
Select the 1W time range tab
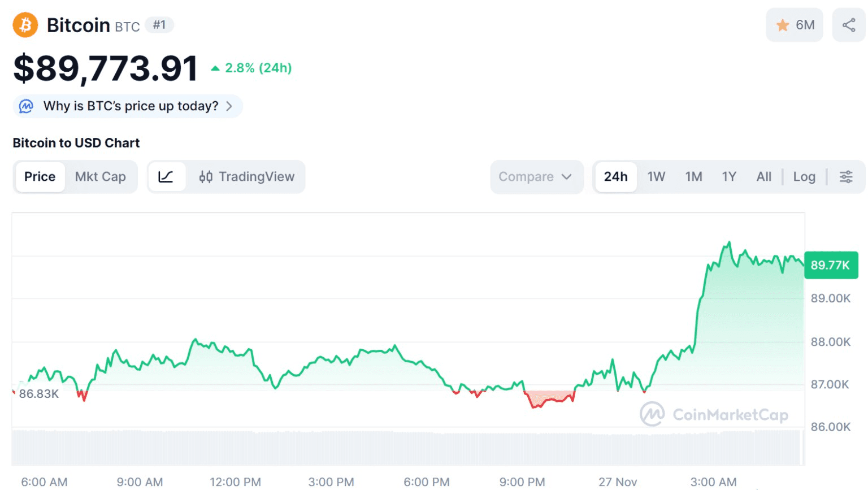pos(656,177)
